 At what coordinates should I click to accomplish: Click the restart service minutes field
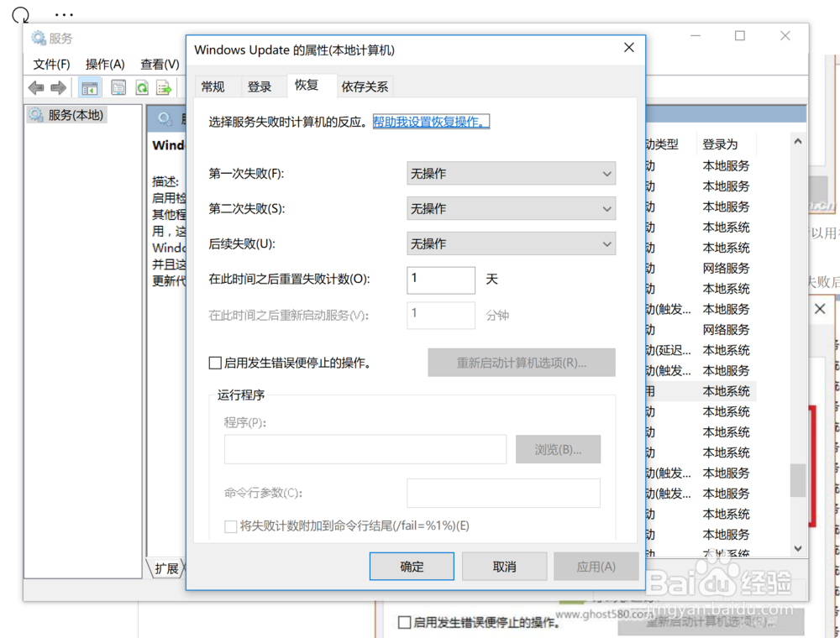(441, 316)
